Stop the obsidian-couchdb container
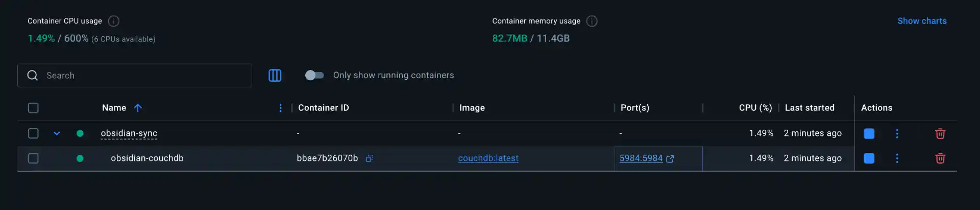The height and width of the screenshot is (210, 980). [869, 158]
